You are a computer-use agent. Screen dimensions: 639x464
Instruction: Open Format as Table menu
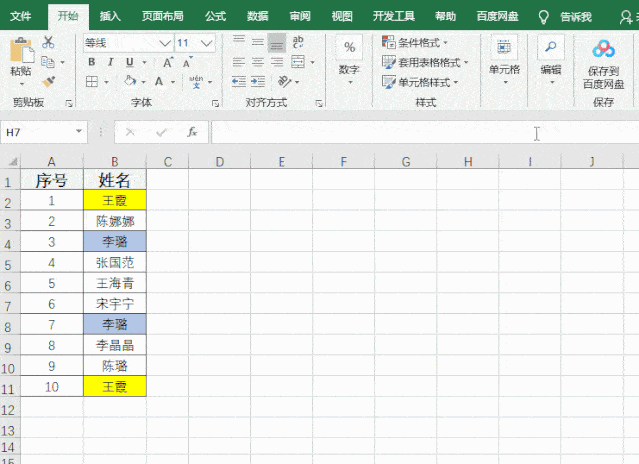(425, 62)
